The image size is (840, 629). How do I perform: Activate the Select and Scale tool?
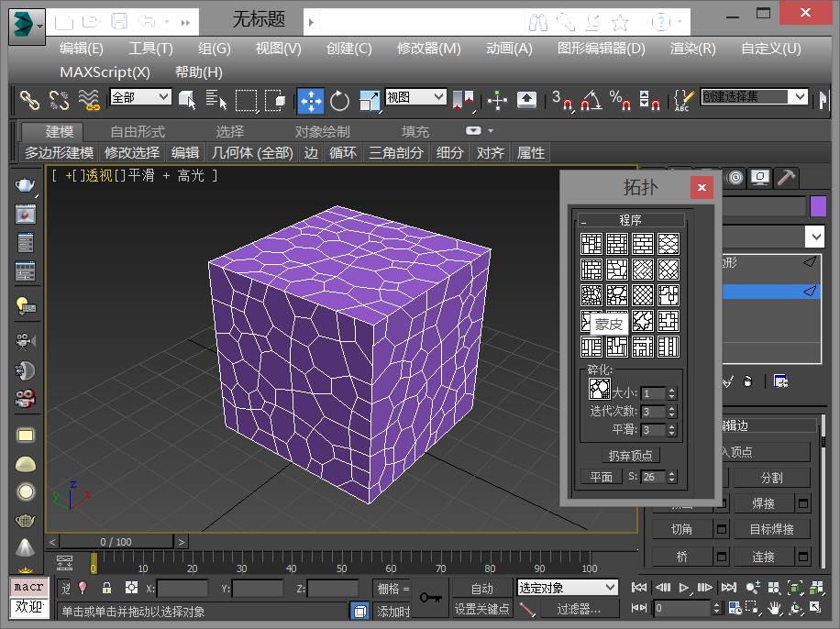[370, 100]
